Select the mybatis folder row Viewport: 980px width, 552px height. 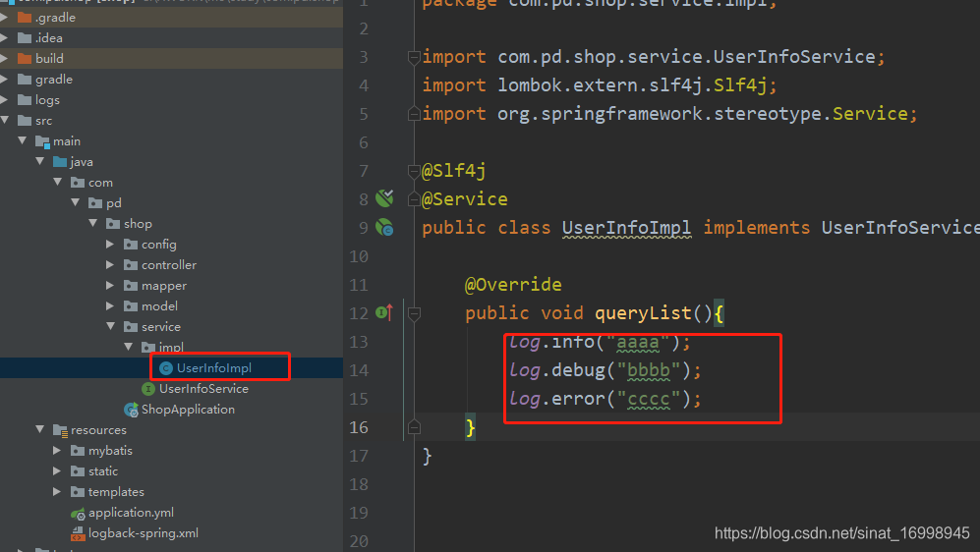171,451
